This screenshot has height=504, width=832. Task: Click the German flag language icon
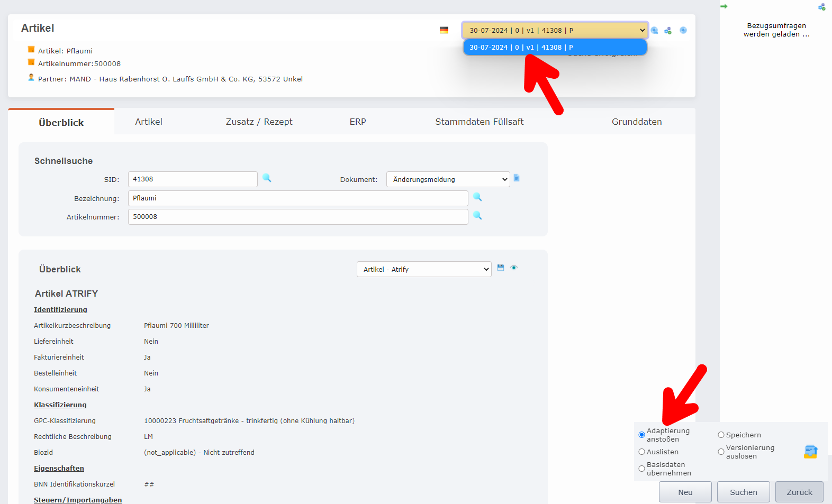(x=444, y=30)
